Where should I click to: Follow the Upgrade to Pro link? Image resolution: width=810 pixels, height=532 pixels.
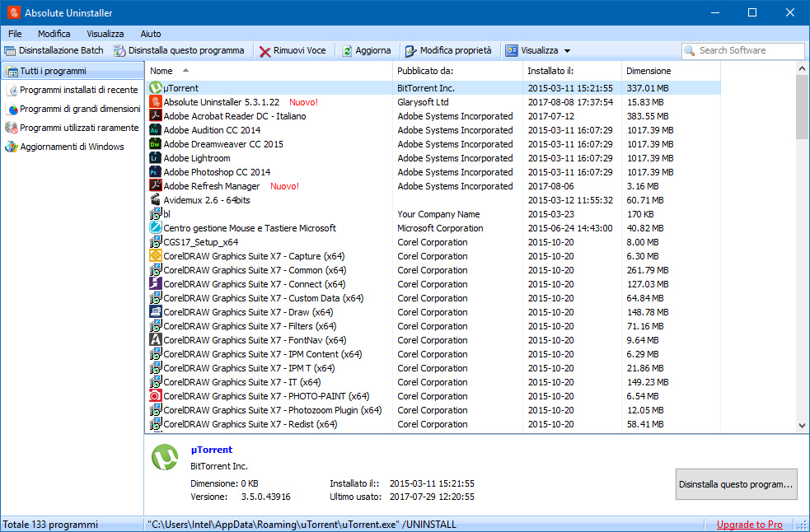pos(749,525)
